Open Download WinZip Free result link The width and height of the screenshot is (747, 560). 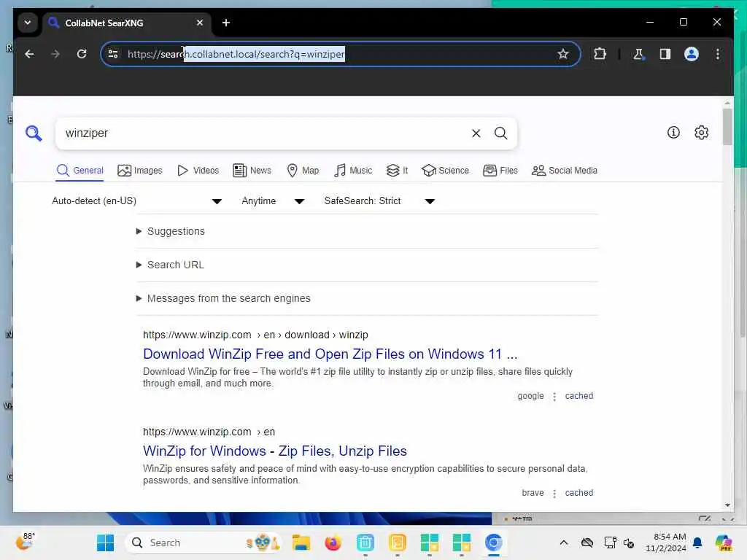point(330,354)
